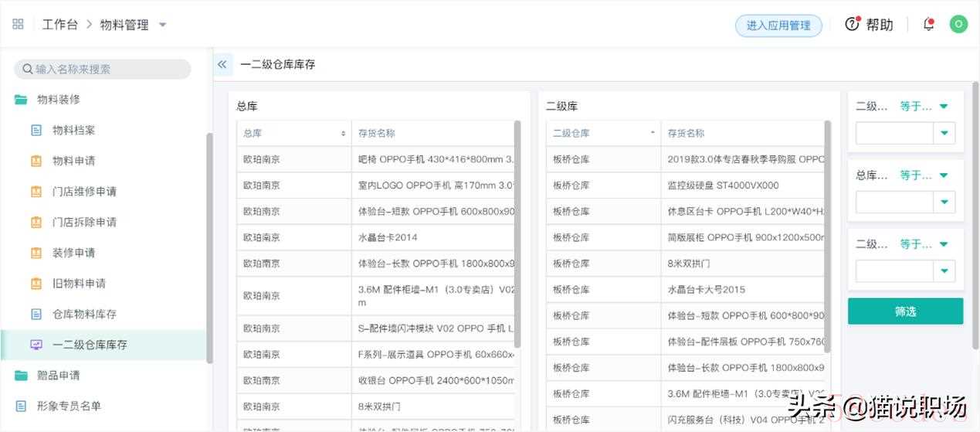The image size is (980, 432).
Task: Focus the 总库 filter value input
Action: tap(894, 202)
